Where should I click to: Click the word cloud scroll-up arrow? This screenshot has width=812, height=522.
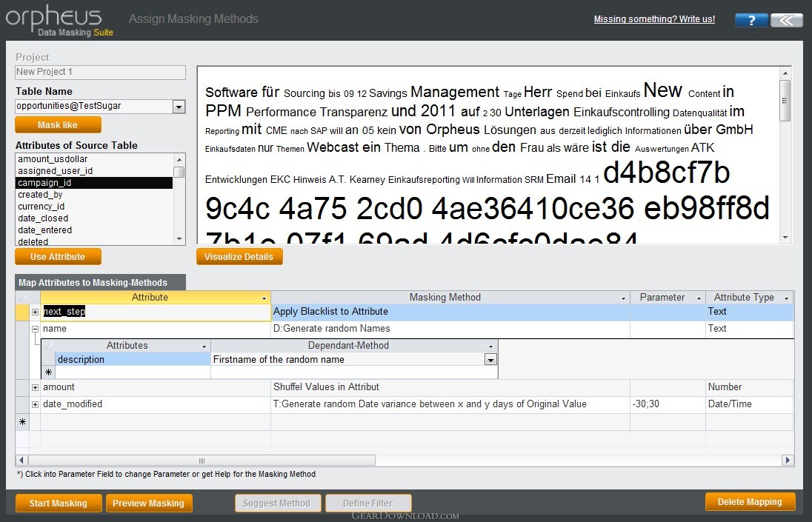785,73
